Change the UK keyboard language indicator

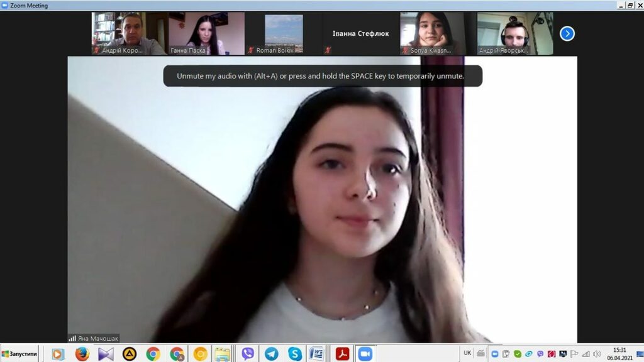(467, 353)
